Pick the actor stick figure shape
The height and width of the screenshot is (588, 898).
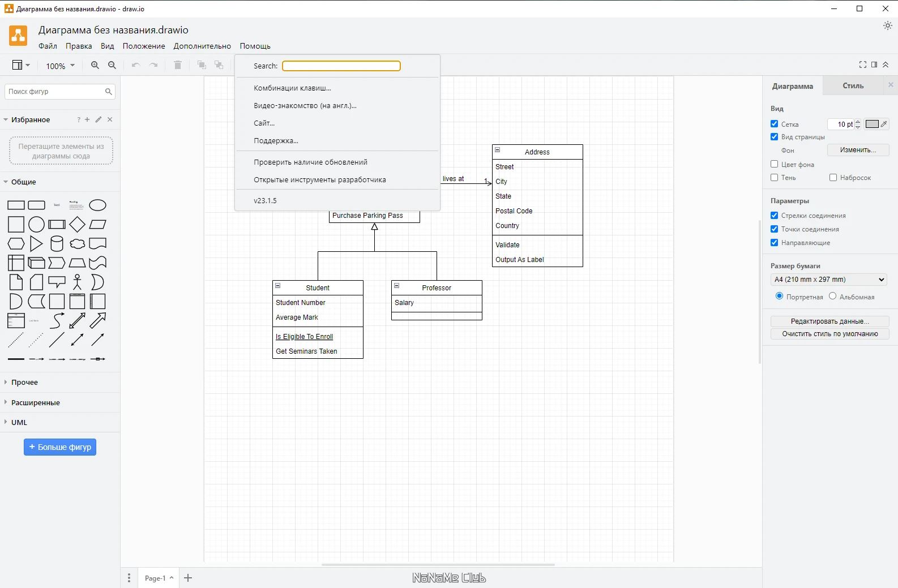click(78, 282)
